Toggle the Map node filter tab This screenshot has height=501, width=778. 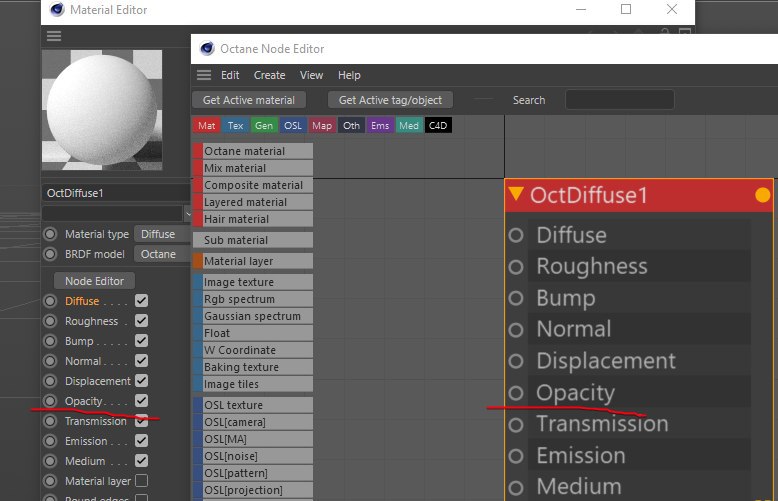[322, 125]
